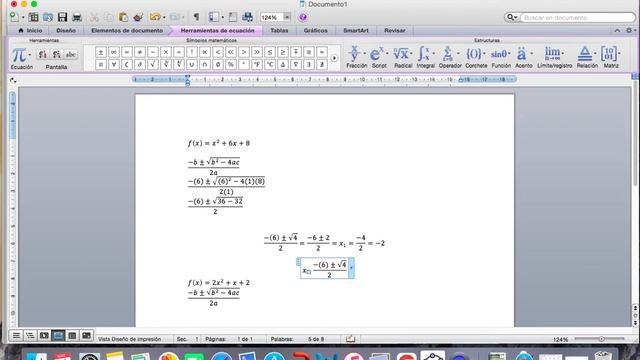Image resolution: width=640 pixels, height=360 pixels.
Task: Switch to Notebook Layout view button
Action: coord(72,336)
